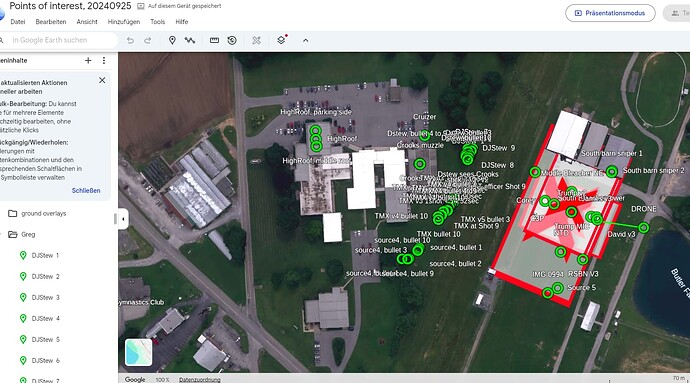
Task: Click the Datenzuordnung link
Action: 200,379
